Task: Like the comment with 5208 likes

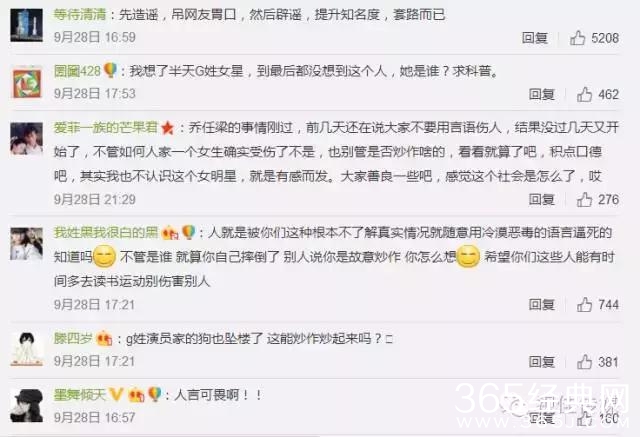Action: 577,38
